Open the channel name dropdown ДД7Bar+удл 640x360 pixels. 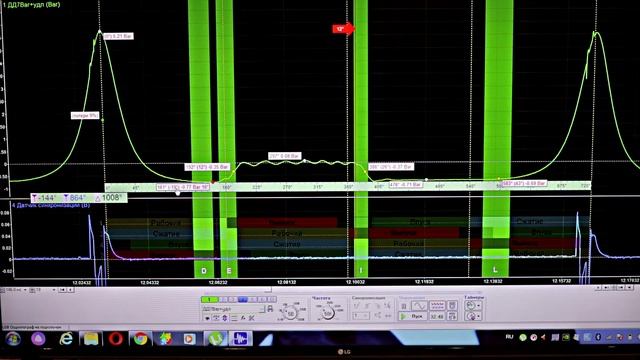233,309
